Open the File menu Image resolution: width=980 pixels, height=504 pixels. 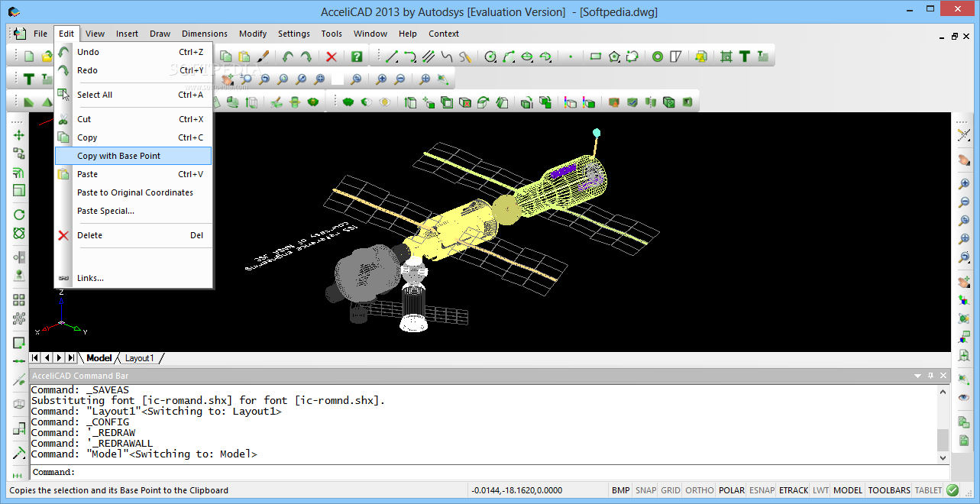[x=40, y=34]
